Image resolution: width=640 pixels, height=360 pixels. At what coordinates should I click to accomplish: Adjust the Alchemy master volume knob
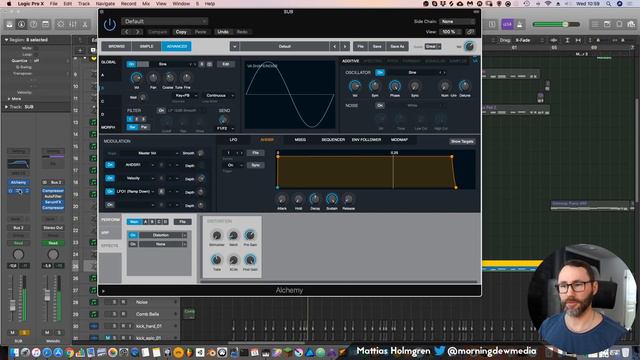(469, 47)
